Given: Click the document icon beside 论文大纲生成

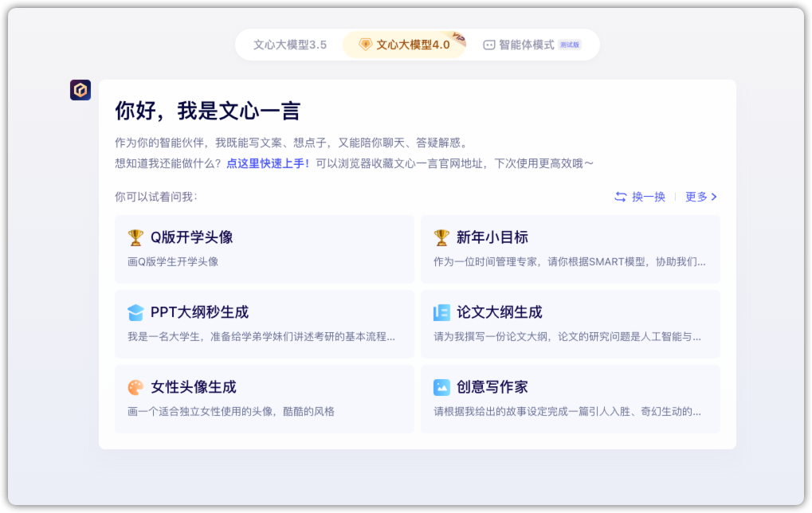Looking at the screenshot, I should tap(441, 313).
